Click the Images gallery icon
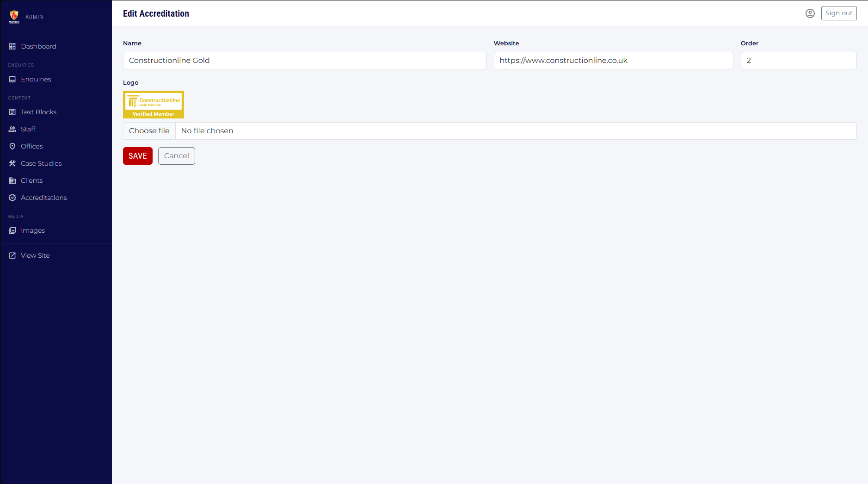868x484 pixels. (x=12, y=230)
